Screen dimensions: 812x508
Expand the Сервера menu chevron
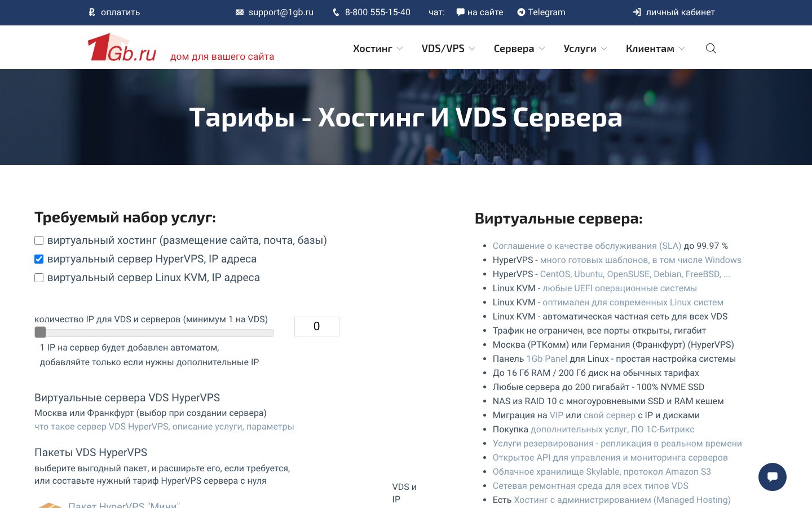(542, 49)
